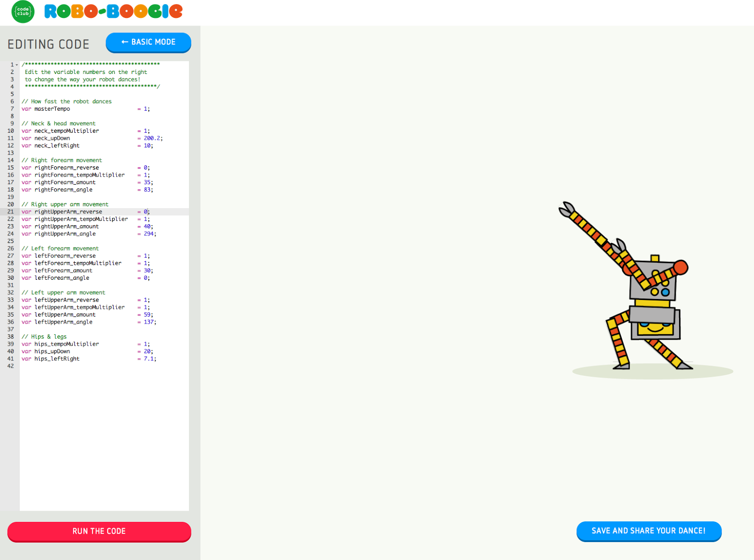
Task: Click the green Code Club logo
Action: click(x=23, y=12)
